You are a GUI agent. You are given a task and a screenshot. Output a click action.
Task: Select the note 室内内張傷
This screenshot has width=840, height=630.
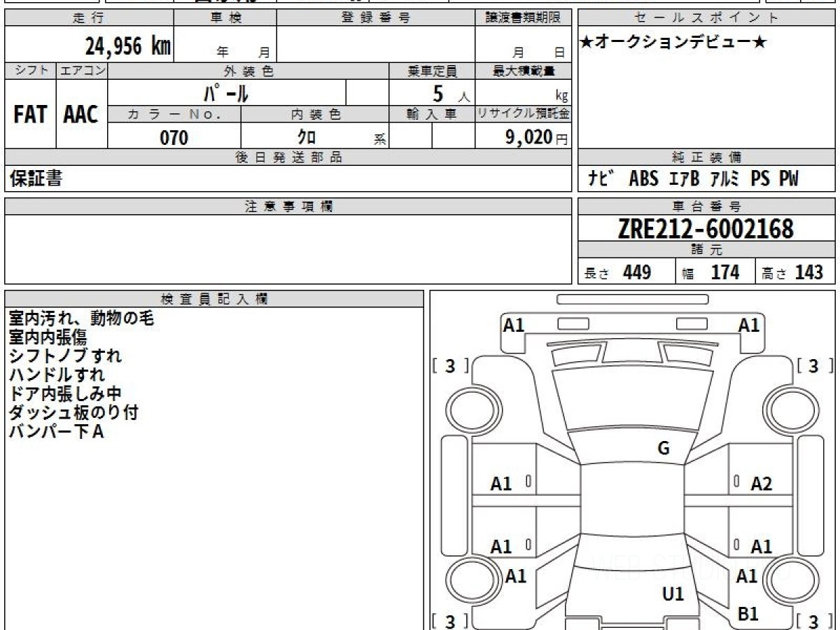click(48, 337)
